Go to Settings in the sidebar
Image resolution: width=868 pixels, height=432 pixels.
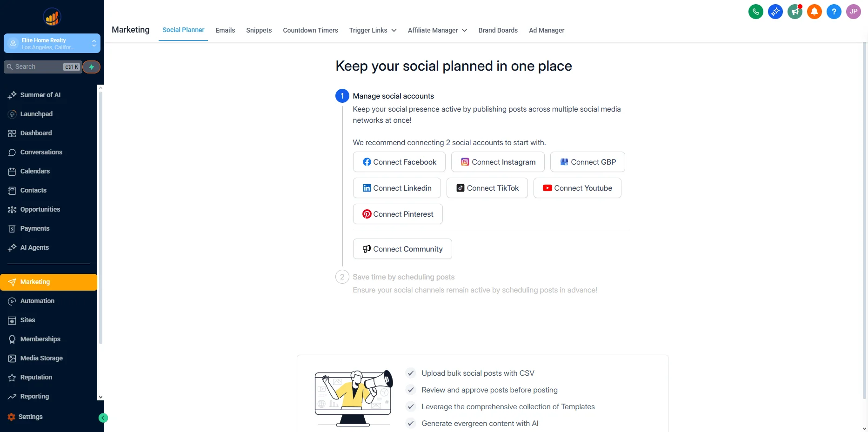30,417
